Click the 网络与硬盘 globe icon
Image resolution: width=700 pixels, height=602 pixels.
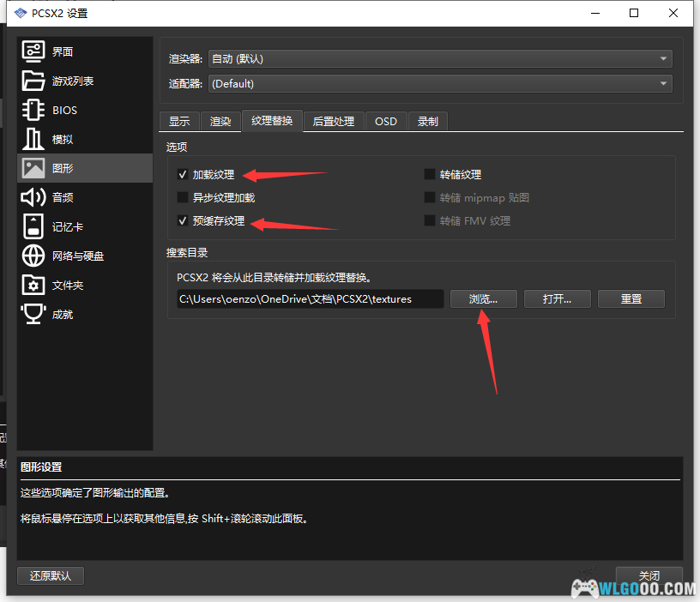tap(33, 256)
